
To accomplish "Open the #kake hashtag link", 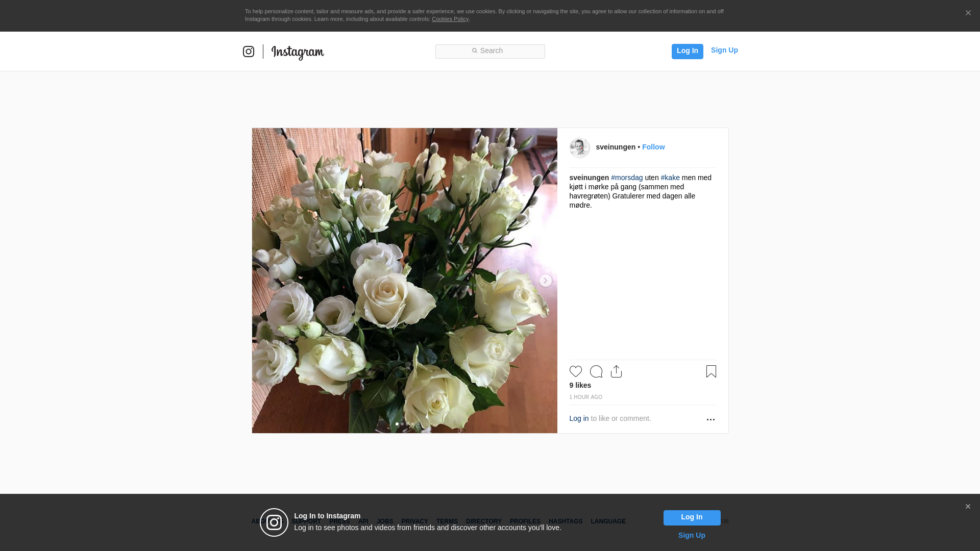I will click(x=670, y=178).
